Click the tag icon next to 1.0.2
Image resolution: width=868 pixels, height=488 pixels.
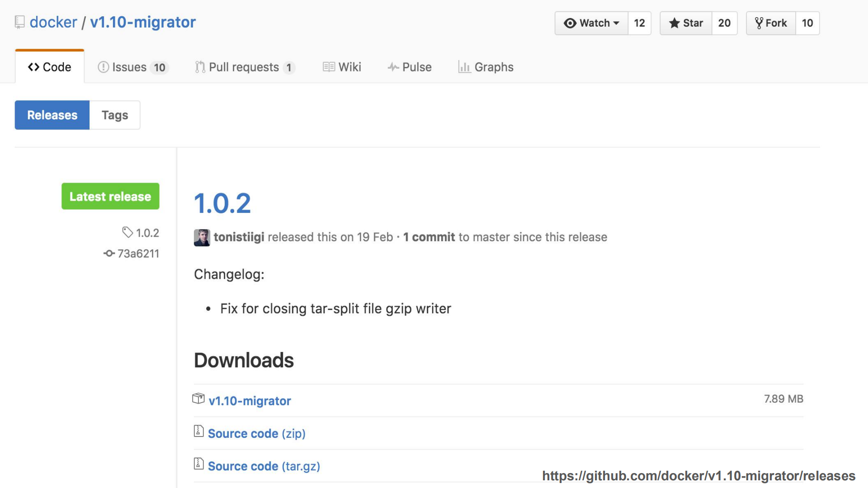(127, 232)
